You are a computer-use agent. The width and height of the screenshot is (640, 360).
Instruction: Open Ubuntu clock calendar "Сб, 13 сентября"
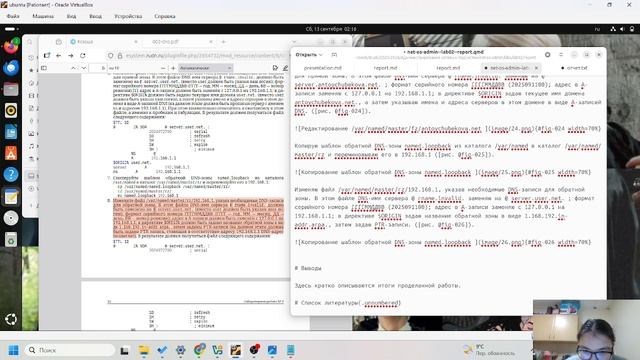pos(331,29)
